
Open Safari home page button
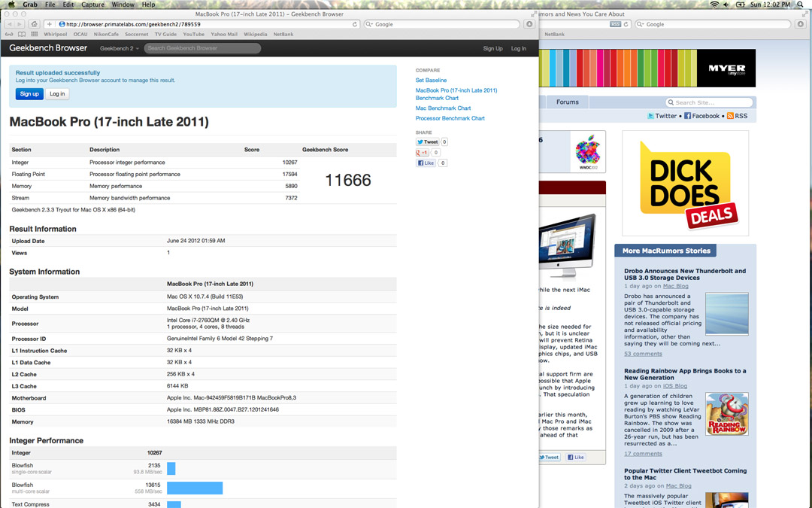(x=34, y=24)
